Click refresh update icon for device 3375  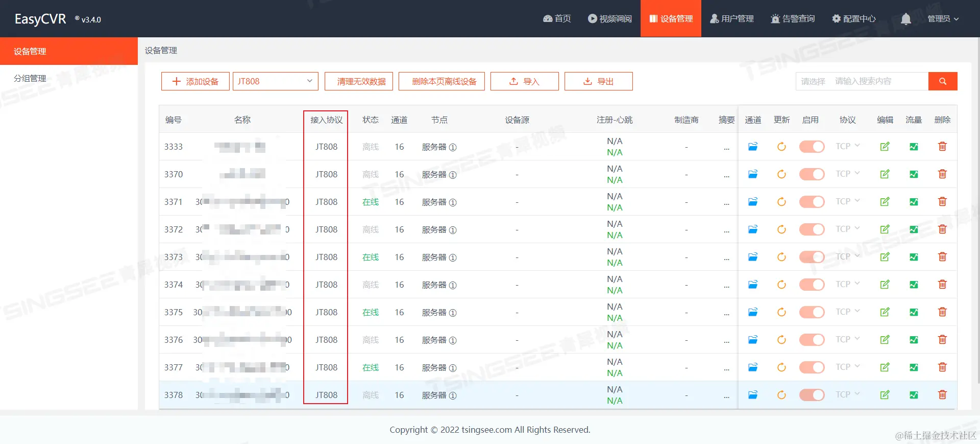781,312
